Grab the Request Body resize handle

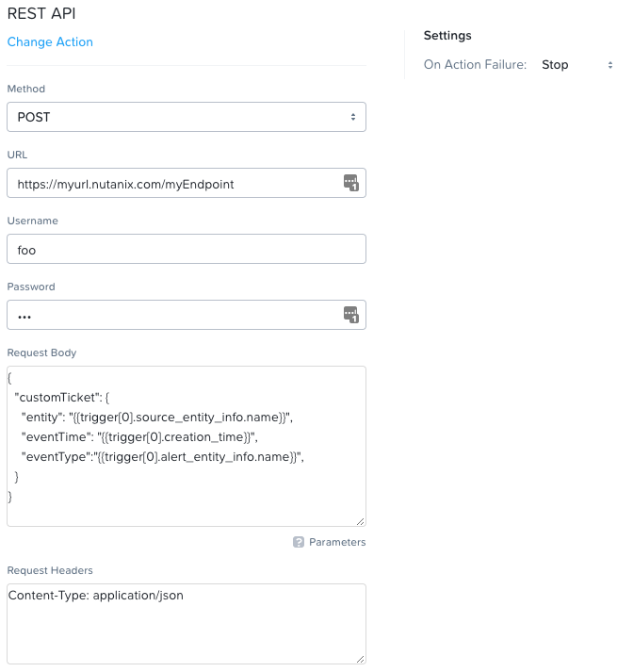360,520
